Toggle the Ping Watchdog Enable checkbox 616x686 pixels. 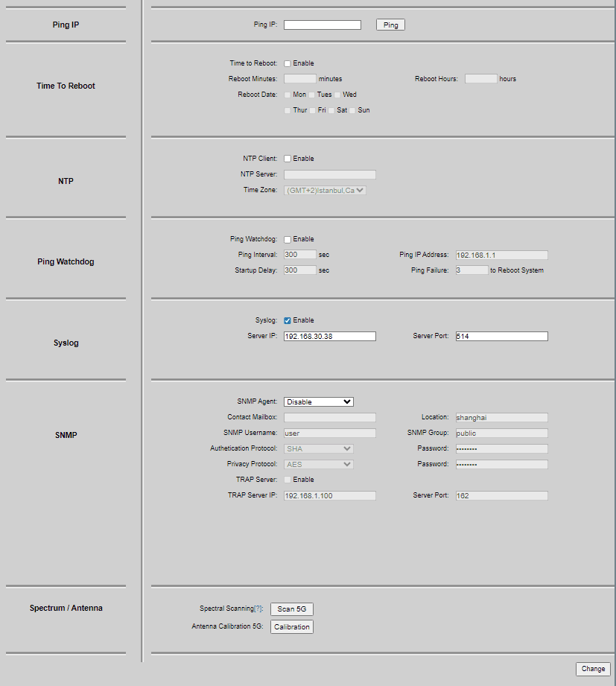click(288, 239)
